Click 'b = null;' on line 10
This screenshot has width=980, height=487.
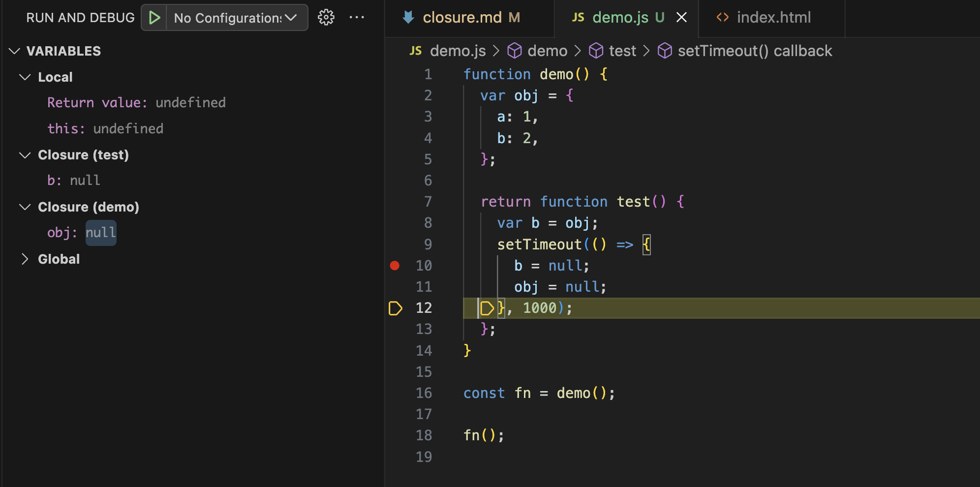(x=551, y=266)
